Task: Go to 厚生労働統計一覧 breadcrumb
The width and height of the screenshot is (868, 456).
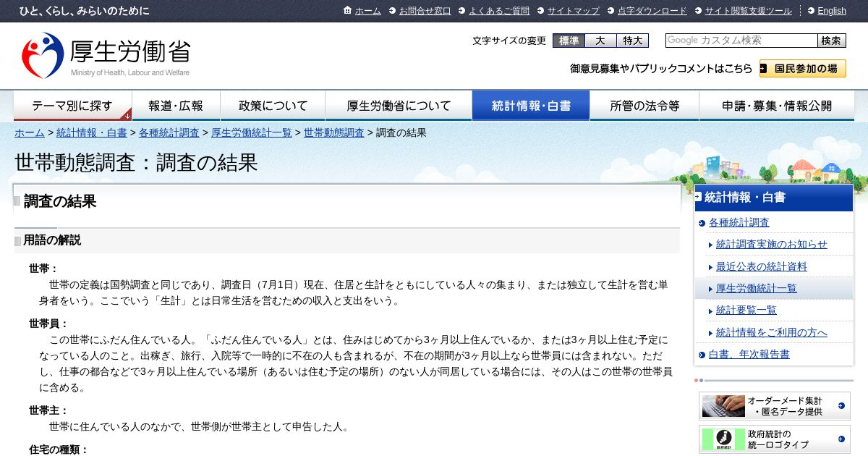Action: [252, 132]
